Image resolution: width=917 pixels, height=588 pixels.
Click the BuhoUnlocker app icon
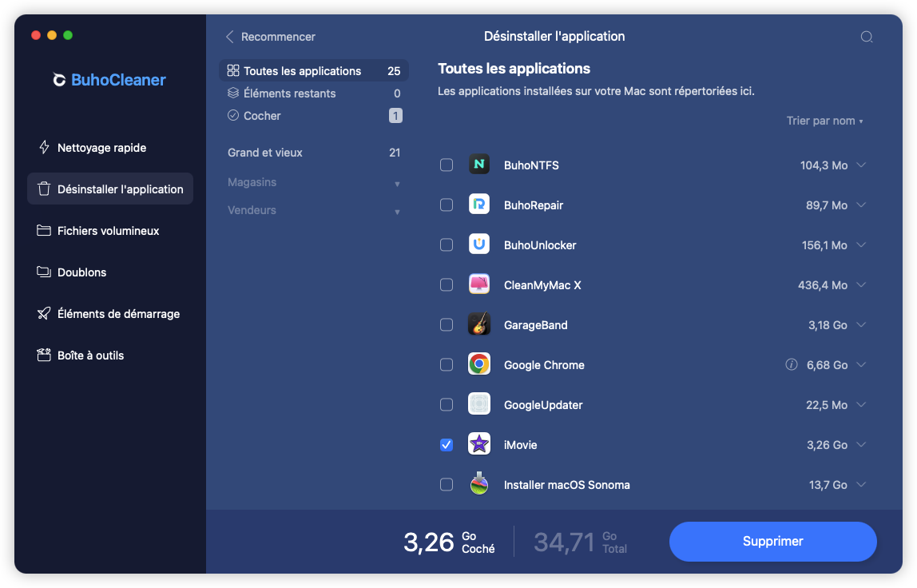479,244
